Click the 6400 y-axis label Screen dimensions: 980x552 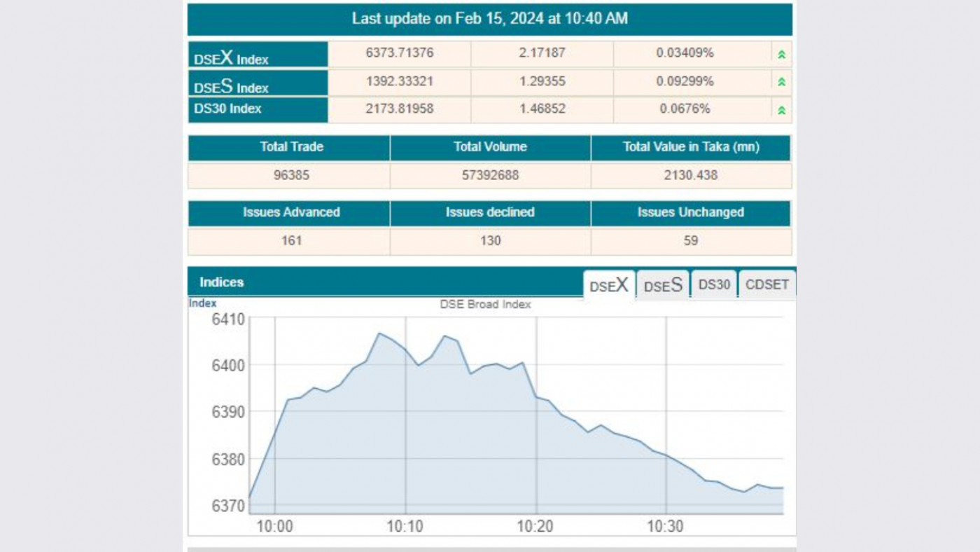(228, 366)
